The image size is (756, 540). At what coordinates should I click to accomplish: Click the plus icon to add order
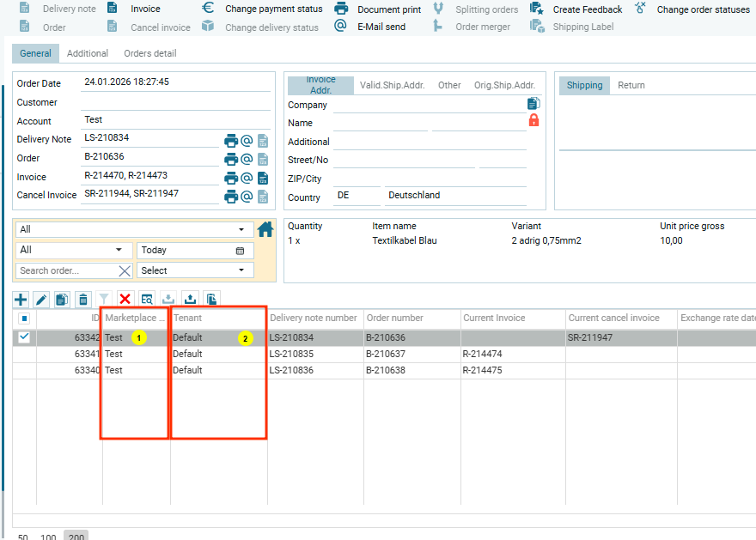click(x=21, y=299)
